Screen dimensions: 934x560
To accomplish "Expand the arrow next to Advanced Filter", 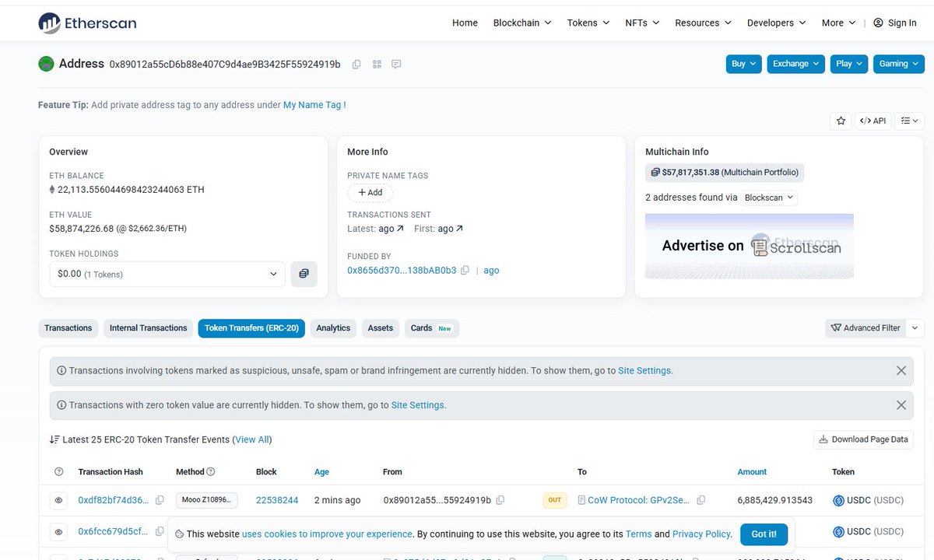I will point(915,328).
